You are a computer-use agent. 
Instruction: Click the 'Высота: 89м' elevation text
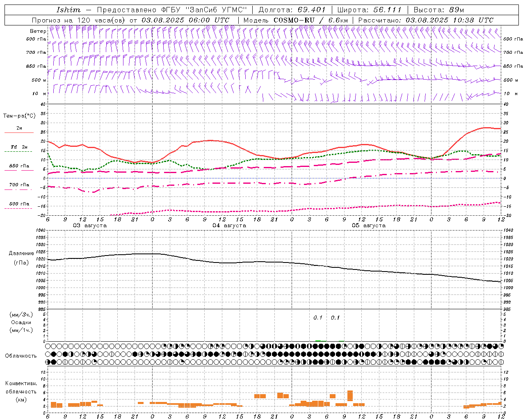click(x=439, y=10)
